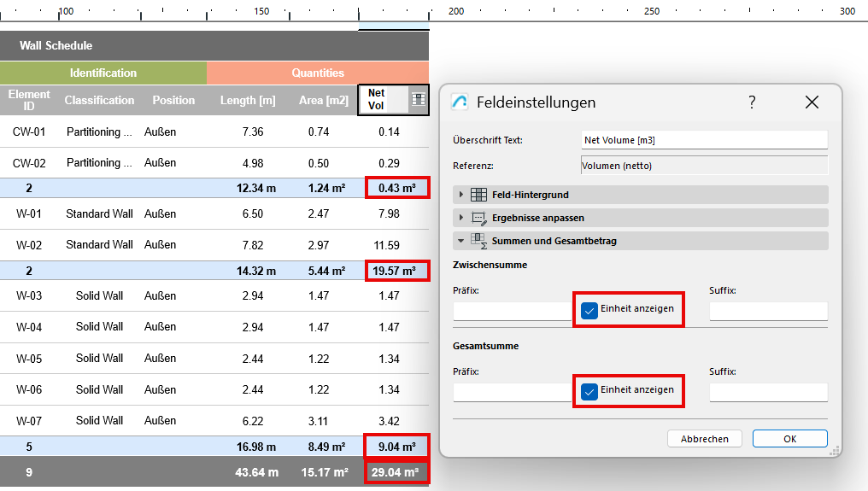Collapse the Summen und Gesamtbetrag section
The width and height of the screenshot is (868, 491).
461,241
